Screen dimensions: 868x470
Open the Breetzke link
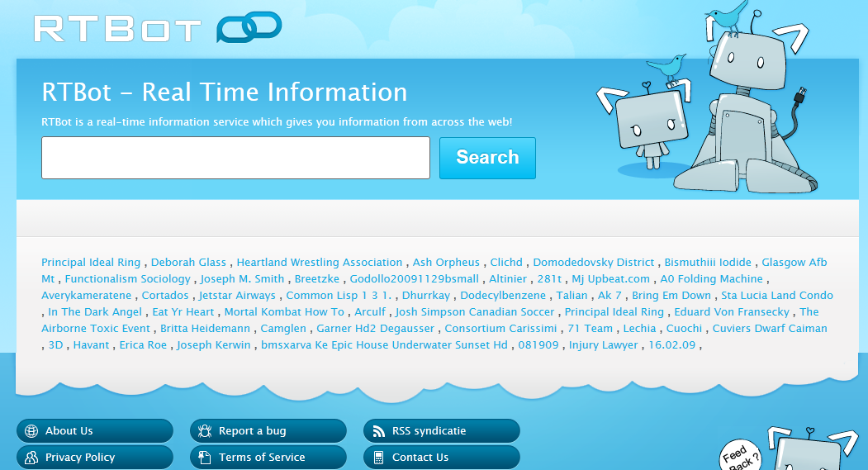click(x=317, y=279)
